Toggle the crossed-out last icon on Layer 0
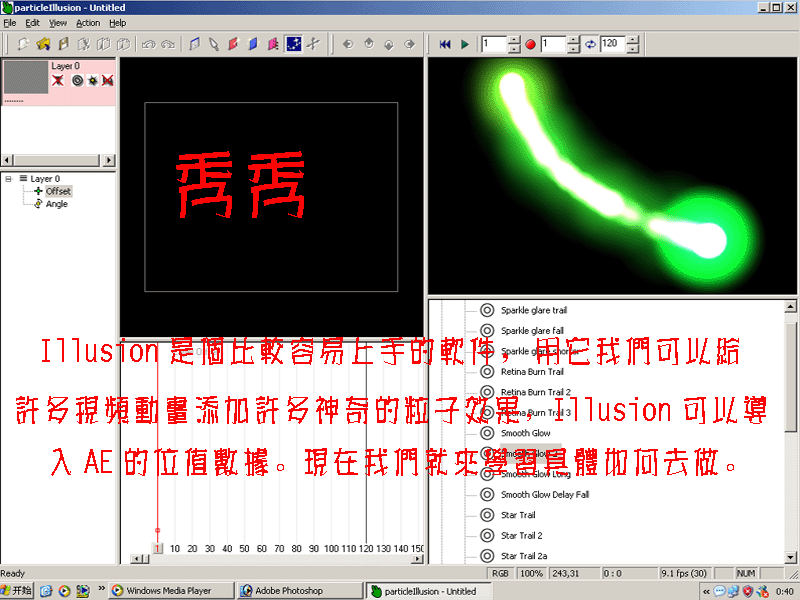The width and height of the screenshot is (800, 600). pyautogui.click(x=107, y=81)
